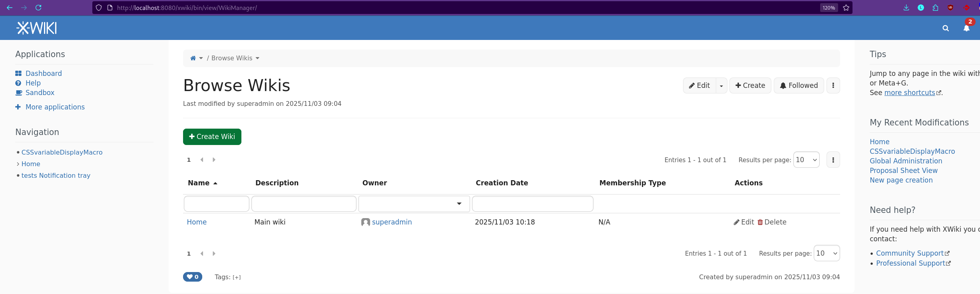Image resolution: width=980 pixels, height=294 pixels.
Task: Delete the Home wiki entry
Action: tap(771, 222)
